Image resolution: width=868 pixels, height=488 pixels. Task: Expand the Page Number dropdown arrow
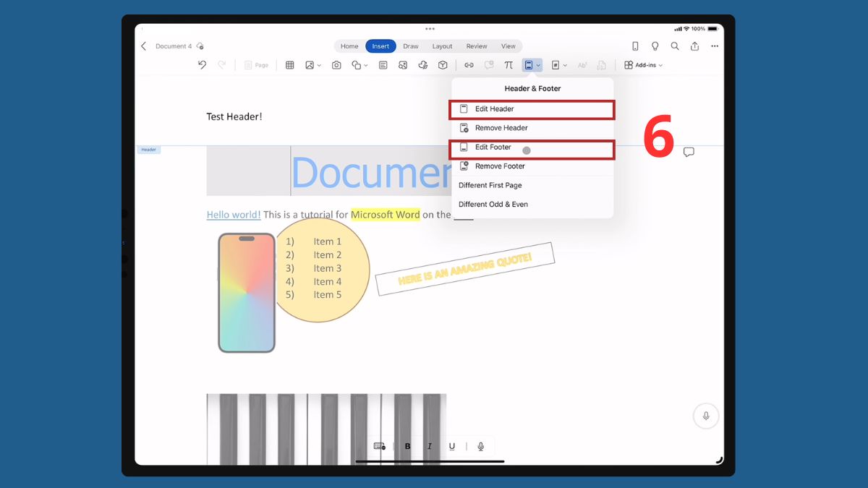pyautogui.click(x=565, y=66)
